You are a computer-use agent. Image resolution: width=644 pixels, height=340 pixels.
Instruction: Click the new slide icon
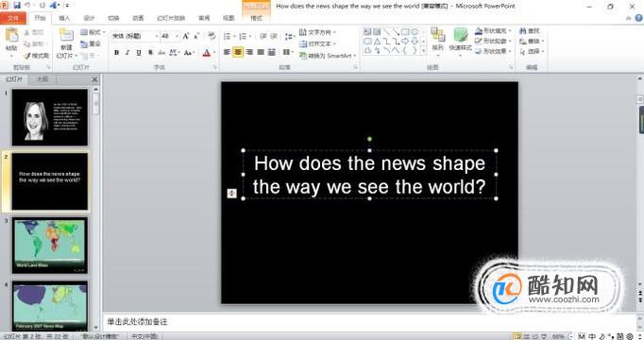coord(66,35)
